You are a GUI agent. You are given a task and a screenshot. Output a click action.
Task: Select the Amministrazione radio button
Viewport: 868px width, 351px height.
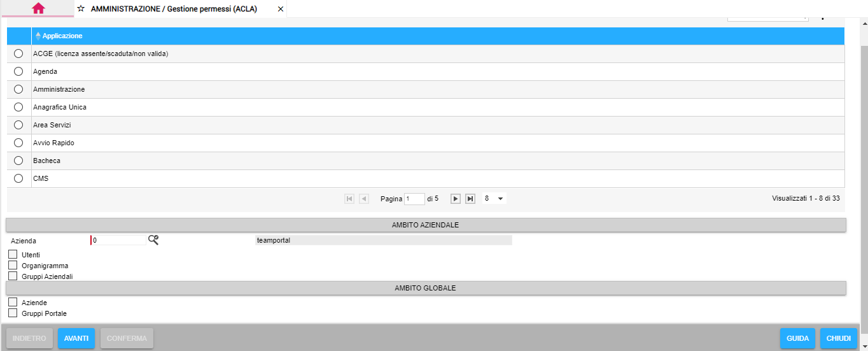point(18,89)
